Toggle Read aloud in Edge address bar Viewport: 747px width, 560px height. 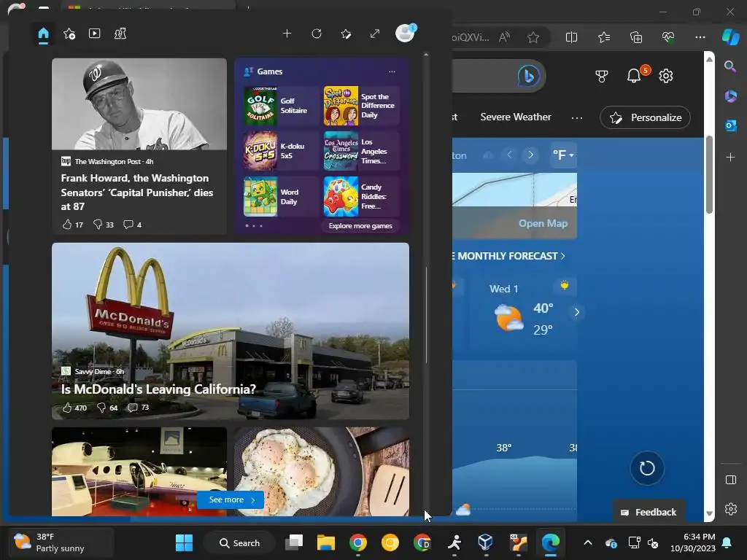[x=504, y=37]
